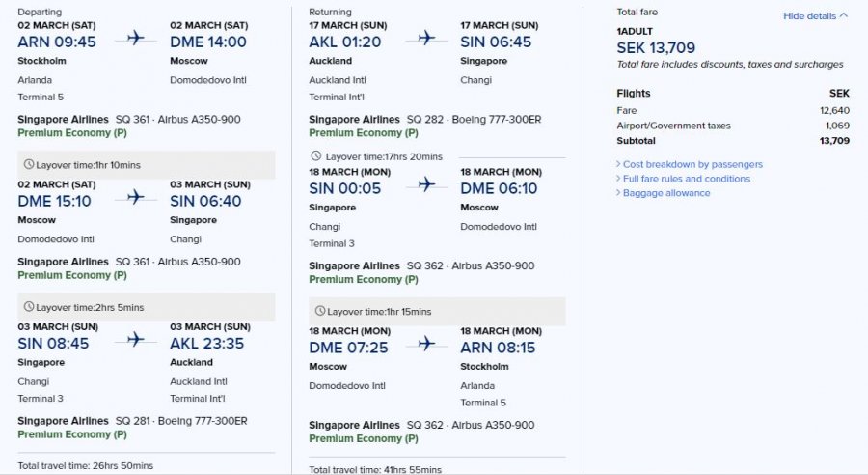Click the plane icon on the SIN 08:45 to AKL 23:35 flight
Screen dimensions: 868x475
[135, 339]
